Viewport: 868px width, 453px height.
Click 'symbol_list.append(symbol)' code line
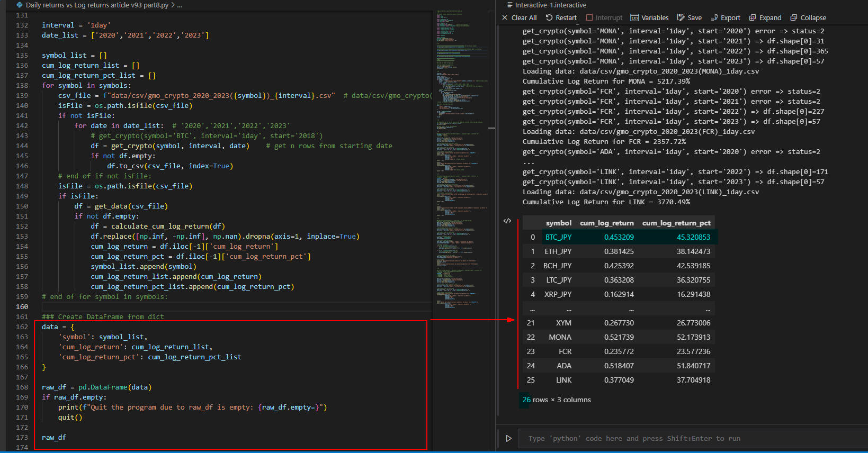coord(144,266)
